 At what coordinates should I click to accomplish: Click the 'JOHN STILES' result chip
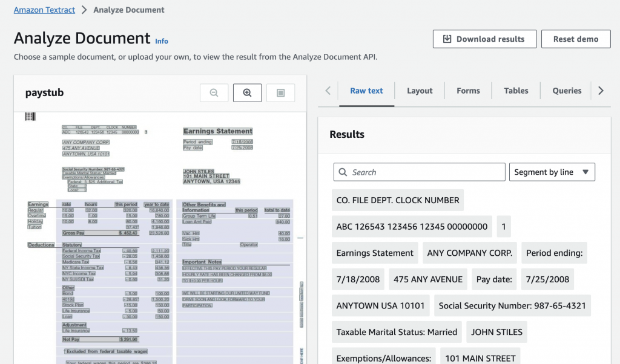point(496,333)
